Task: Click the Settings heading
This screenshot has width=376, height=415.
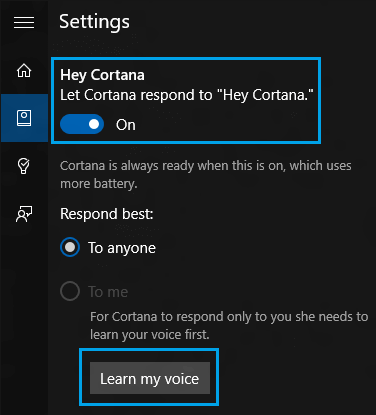Action: tap(94, 22)
